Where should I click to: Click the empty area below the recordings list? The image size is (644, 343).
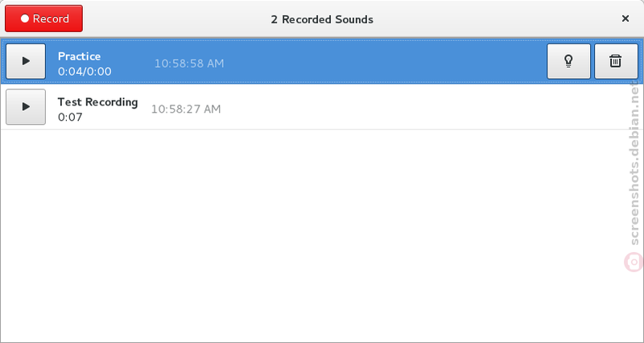pyautogui.click(x=312, y=234)
